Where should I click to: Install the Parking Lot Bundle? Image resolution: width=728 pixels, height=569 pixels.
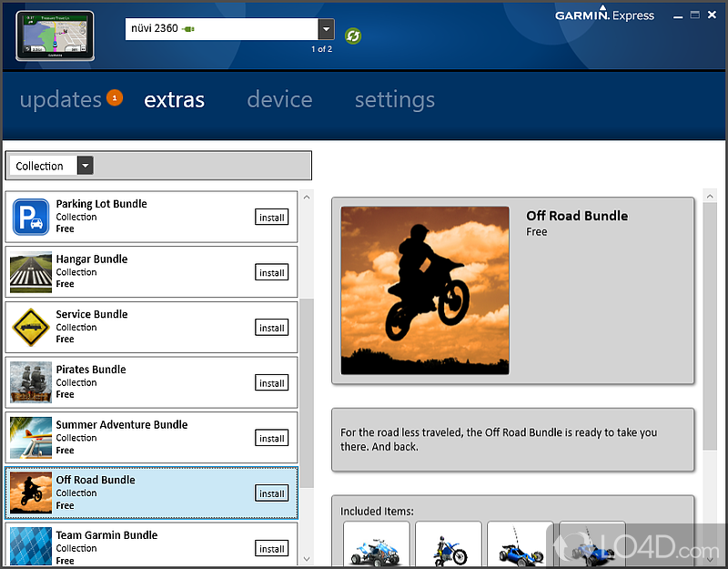coord(271,218)
